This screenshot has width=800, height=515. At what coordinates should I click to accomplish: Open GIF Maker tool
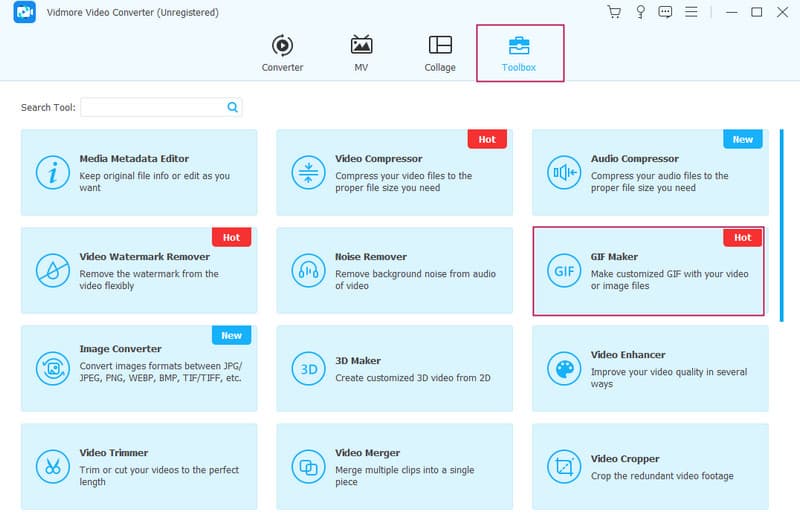(648, 270)
